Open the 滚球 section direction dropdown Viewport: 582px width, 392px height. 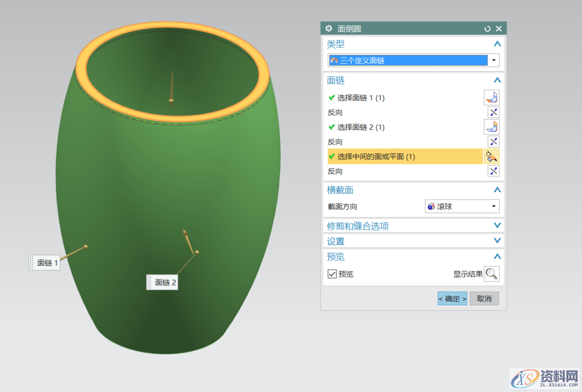tap(494, 206)
